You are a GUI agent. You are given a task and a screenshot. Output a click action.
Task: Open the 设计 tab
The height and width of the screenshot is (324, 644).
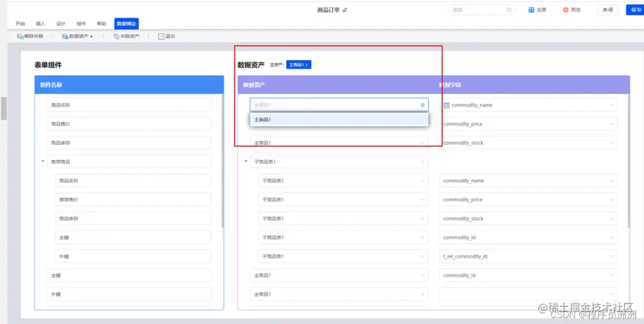tap(61, 24)
